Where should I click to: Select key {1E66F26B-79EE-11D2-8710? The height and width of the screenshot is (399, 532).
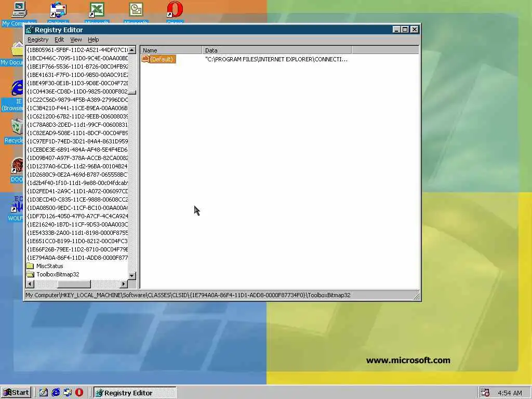77,249
